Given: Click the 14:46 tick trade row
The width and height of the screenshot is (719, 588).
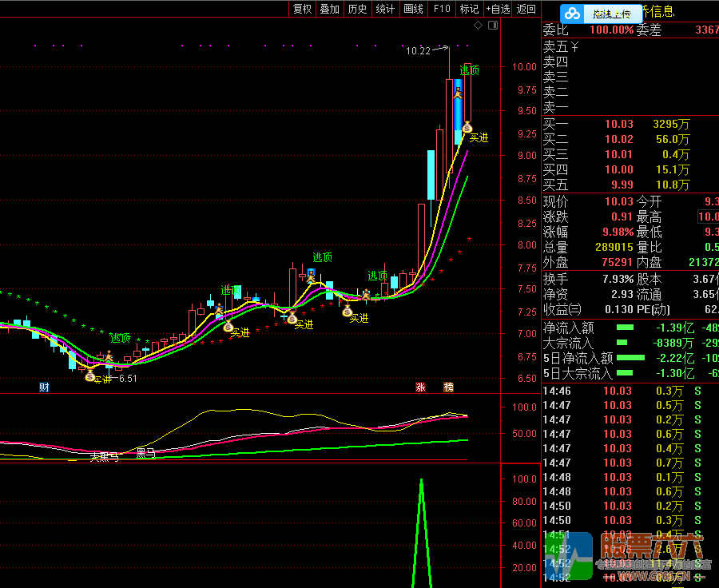Looking at the screenshot, I should click(630, 391).
